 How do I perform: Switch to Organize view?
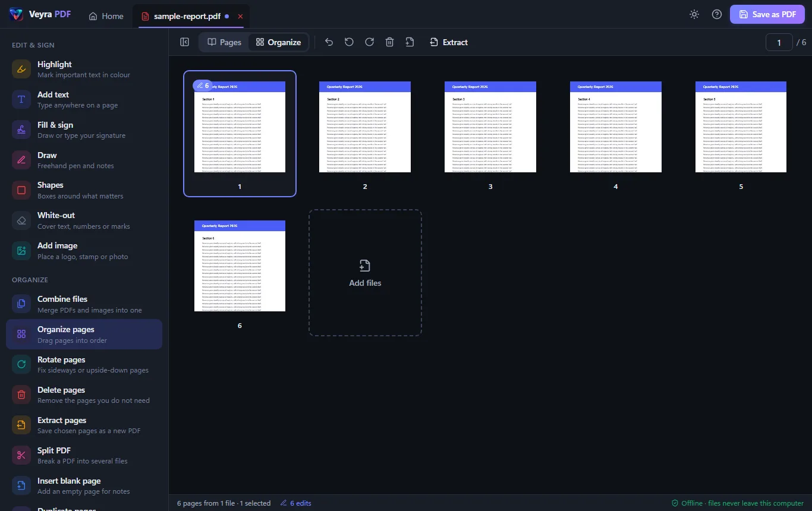(278, 42)
